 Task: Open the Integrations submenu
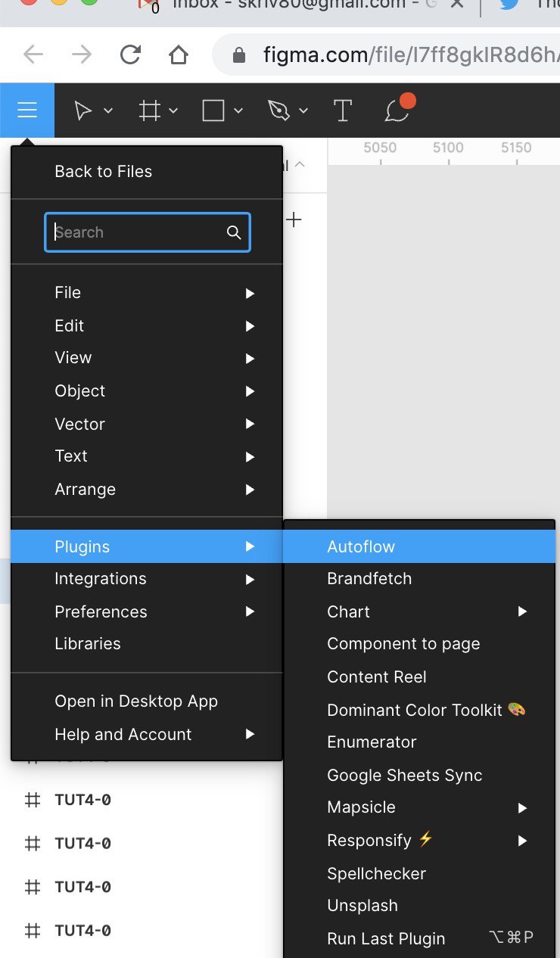click(147, 579)
